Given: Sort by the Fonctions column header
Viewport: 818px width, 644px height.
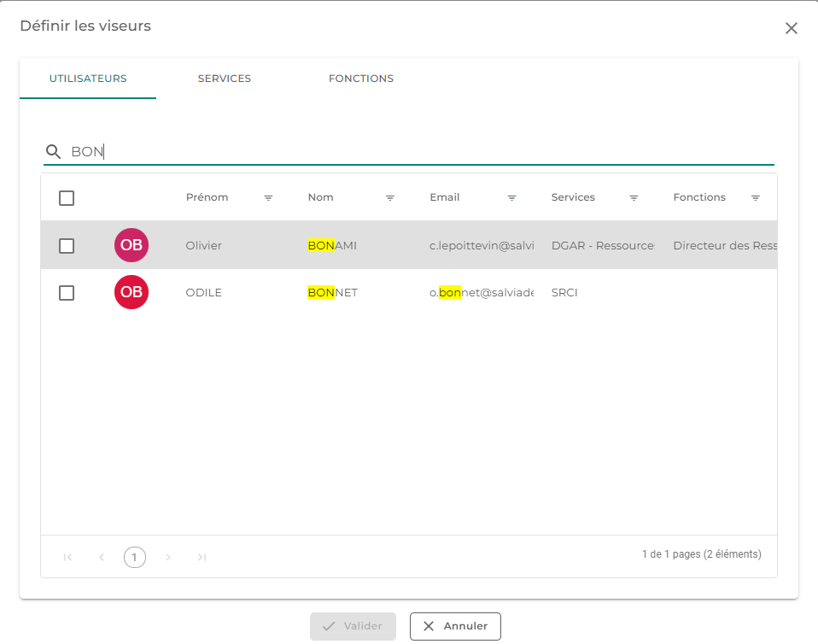Looking at the screenshot, I should tap(699, 197).
